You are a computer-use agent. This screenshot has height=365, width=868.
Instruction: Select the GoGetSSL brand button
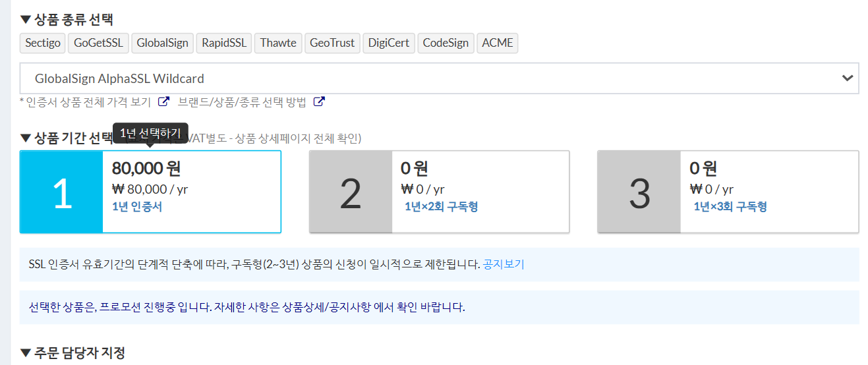98,43
